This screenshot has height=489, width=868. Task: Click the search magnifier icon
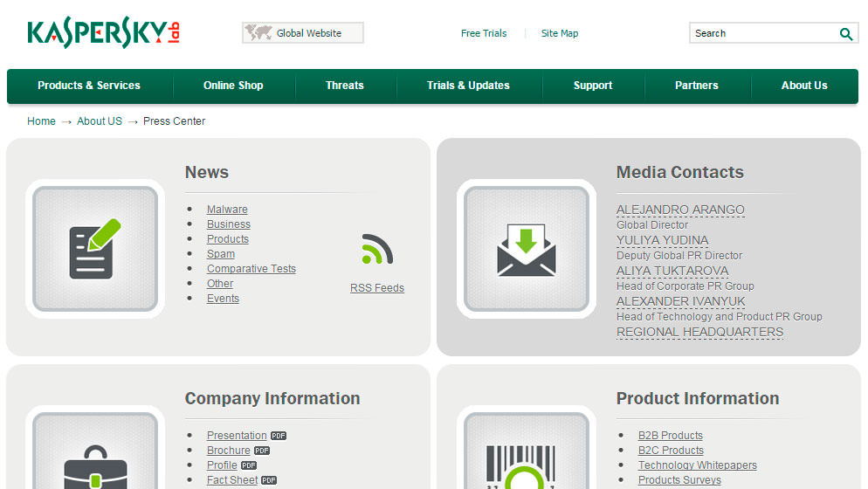[x=846, y=34]
